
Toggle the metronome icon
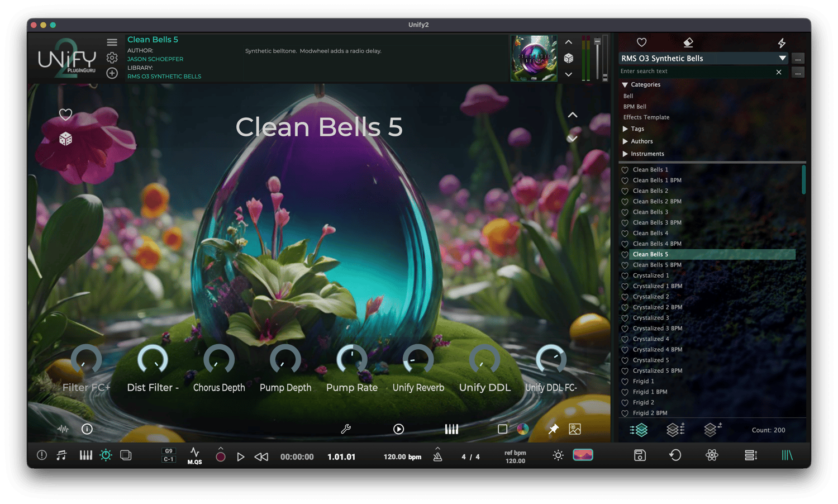pos(438,456)
